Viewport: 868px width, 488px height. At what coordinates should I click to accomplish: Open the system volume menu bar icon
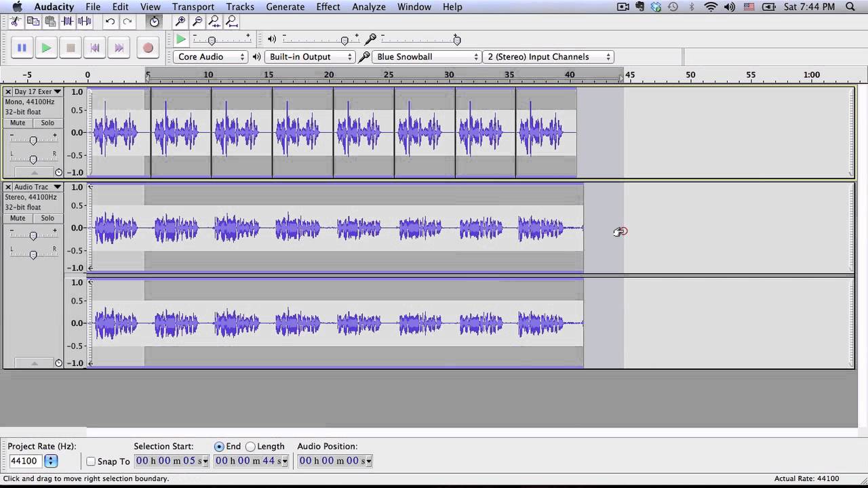729,7
